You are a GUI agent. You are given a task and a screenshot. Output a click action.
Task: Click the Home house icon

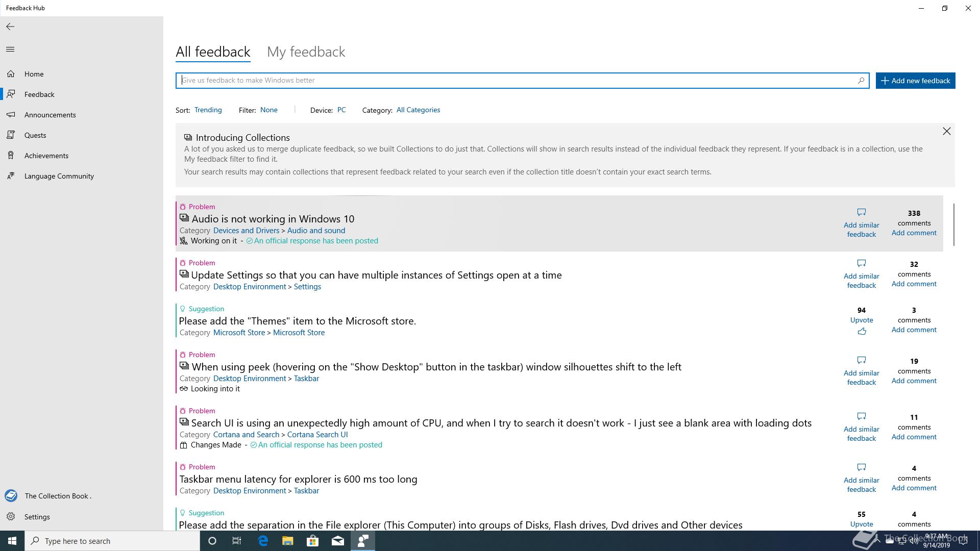pyautogui.click(x=11, y=74)
